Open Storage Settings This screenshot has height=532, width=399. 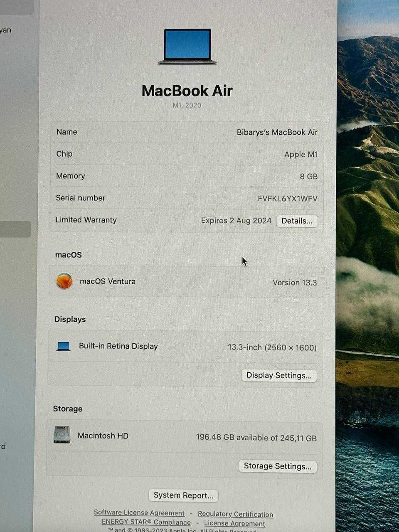pyautogui.click(x=278, y=466)
